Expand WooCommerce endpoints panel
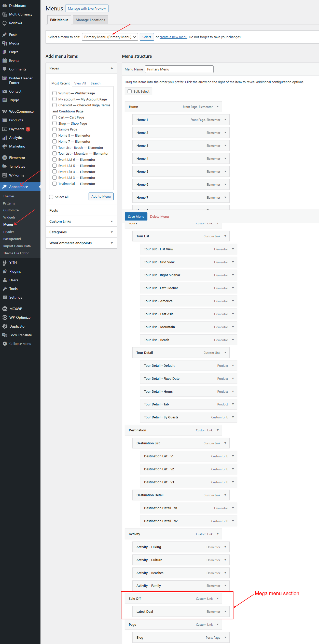The height and width of the screenshot is (644, 319). (x=112, y=243)
